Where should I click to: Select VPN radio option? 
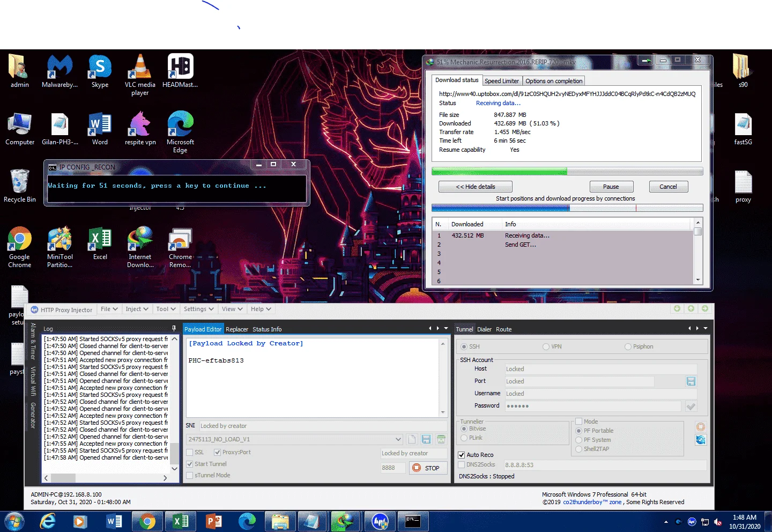[x=546, y=347]
